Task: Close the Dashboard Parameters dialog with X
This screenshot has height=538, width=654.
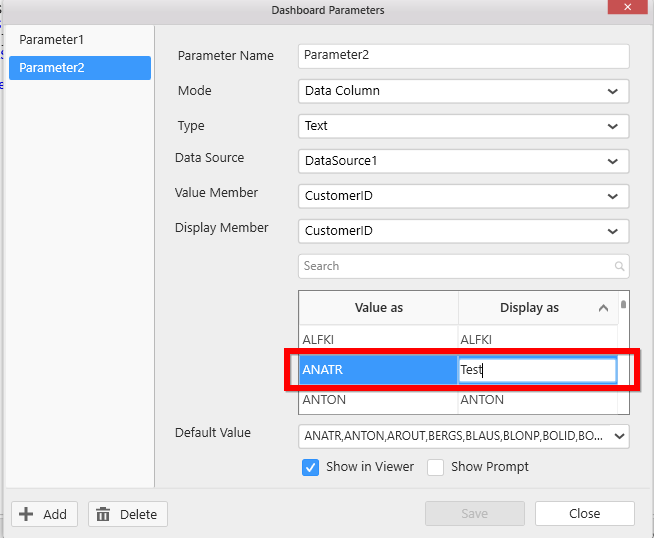Action: click(x=627, y=7)
